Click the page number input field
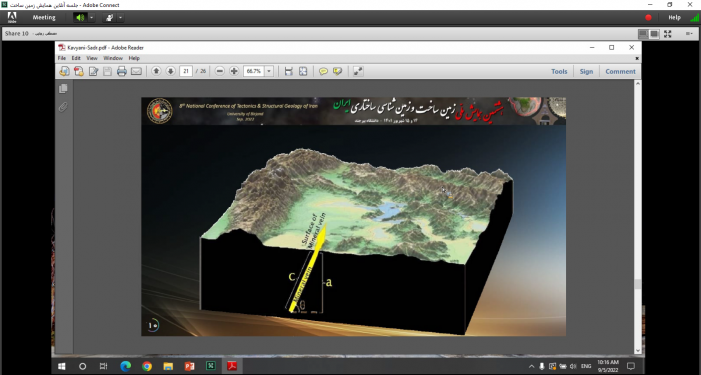 pyautogui.click(x=186, y=71)
